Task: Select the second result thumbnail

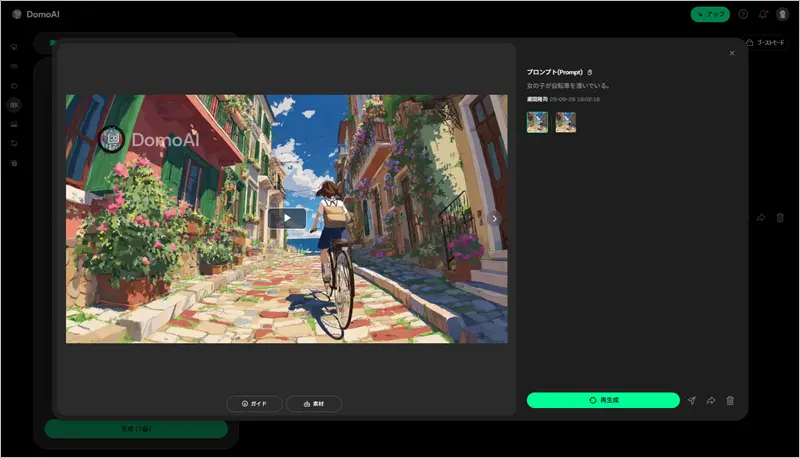Action: [x=566, y=122]
